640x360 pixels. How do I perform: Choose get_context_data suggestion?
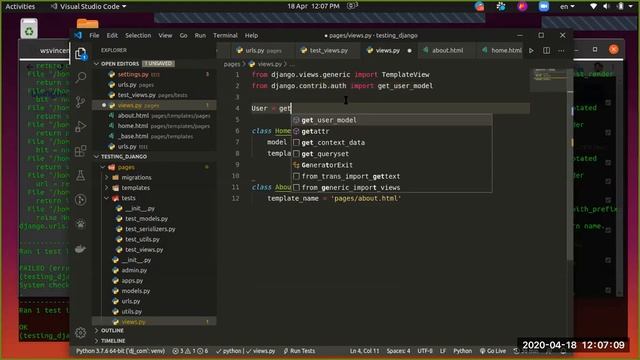(x=391, y=142)
